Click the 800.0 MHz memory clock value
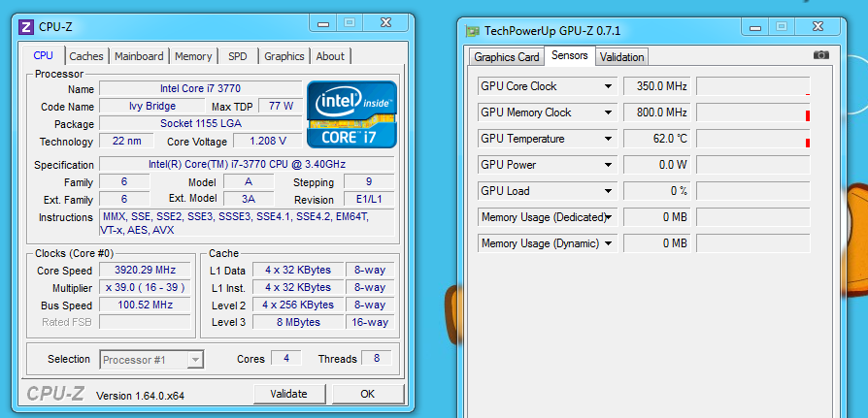 click(657, 113)
